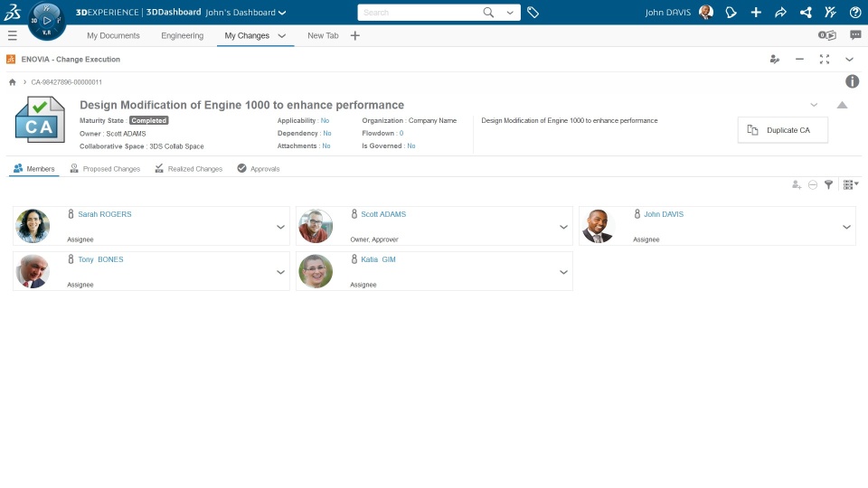Switch to New Tab
Viewport: 868px width, 488px height.
point(323,35)
